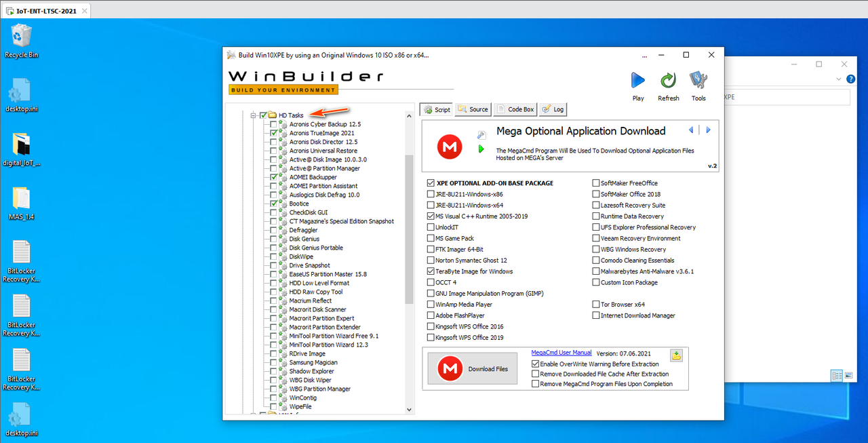
Task: Click the background window's search field
Action: click(x=787, y=97)
